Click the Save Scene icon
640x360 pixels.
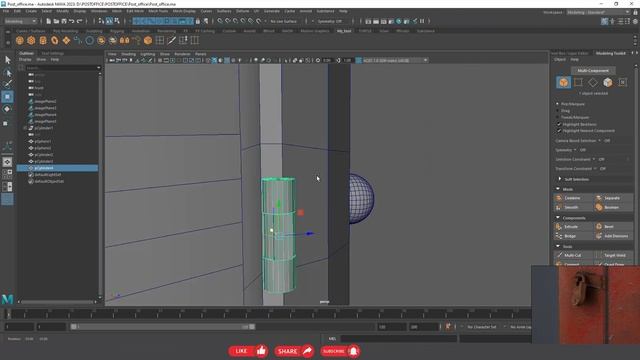(64, 21)
